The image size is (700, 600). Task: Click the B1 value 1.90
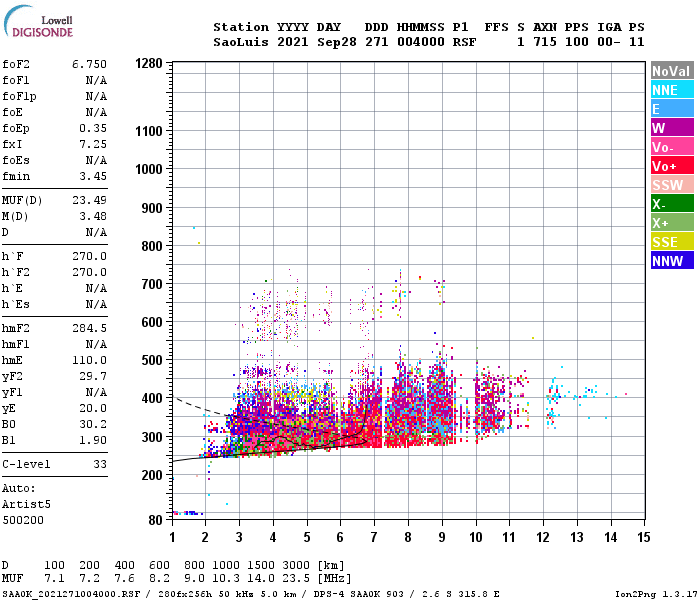(x=93, y=440)
